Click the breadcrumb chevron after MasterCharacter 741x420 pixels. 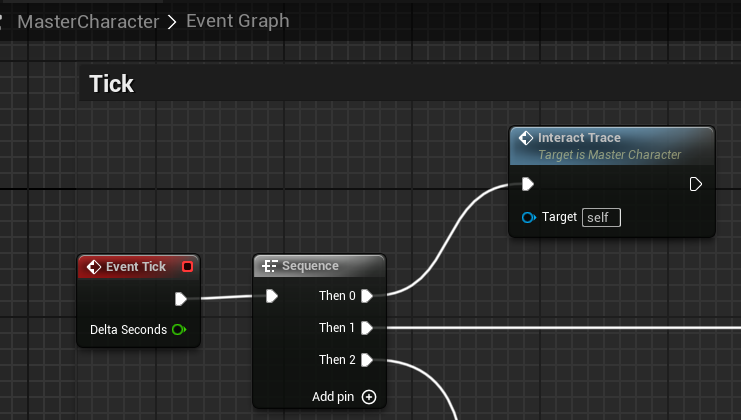tap(172, 22)
